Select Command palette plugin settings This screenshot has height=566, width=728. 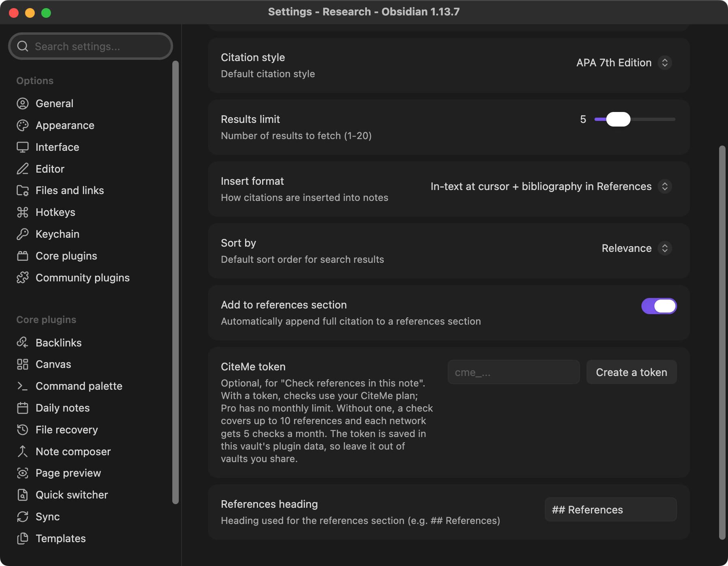pyautogui.click(x=91, y=386)
